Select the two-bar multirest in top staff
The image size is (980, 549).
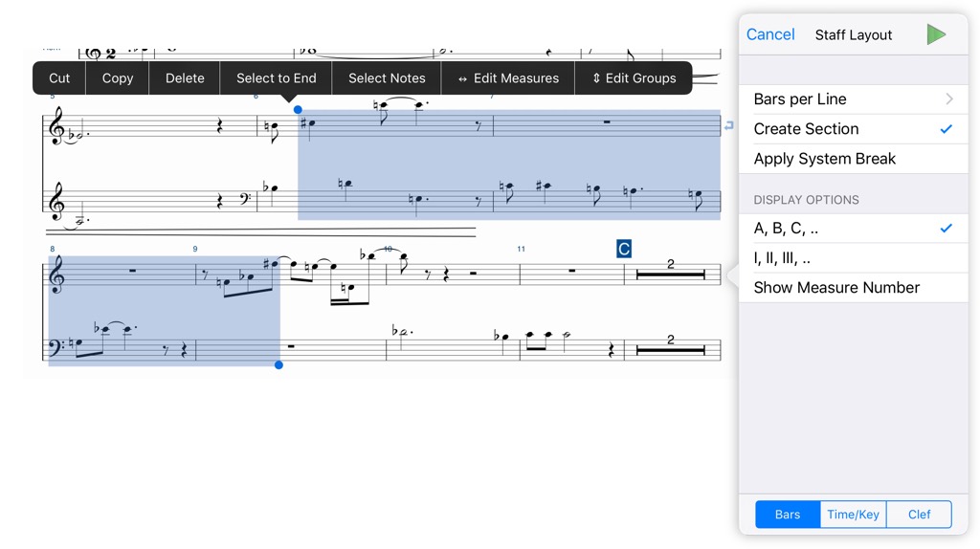coord(670,271)
